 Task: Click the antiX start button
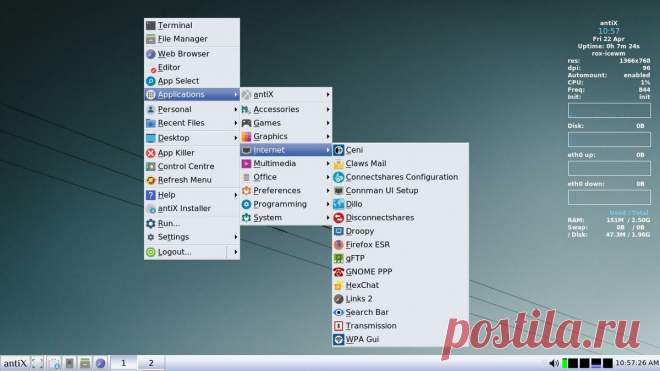click(15, 363)
